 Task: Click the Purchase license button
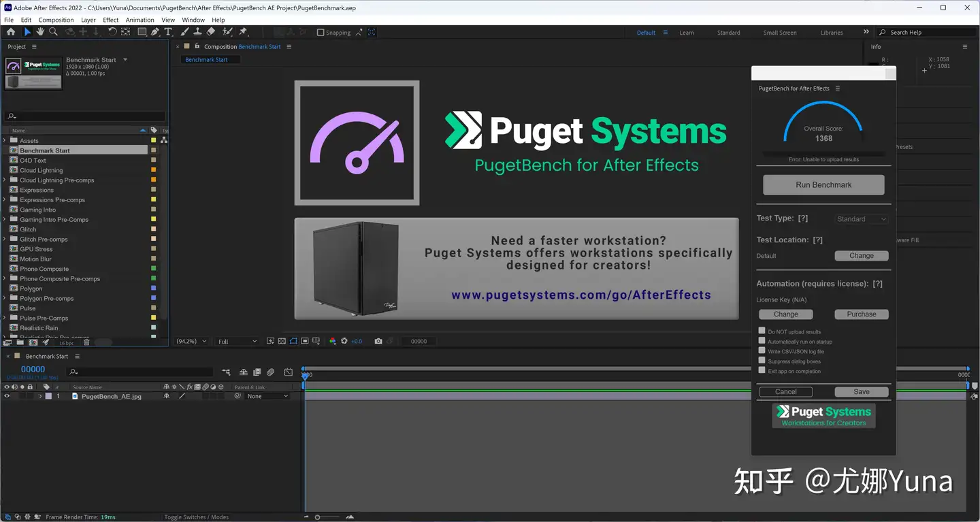point(862,314)
